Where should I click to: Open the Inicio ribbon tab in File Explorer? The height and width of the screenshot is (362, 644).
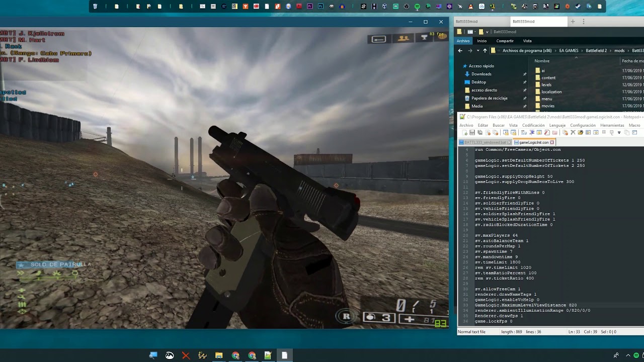[x=482, y=41]
